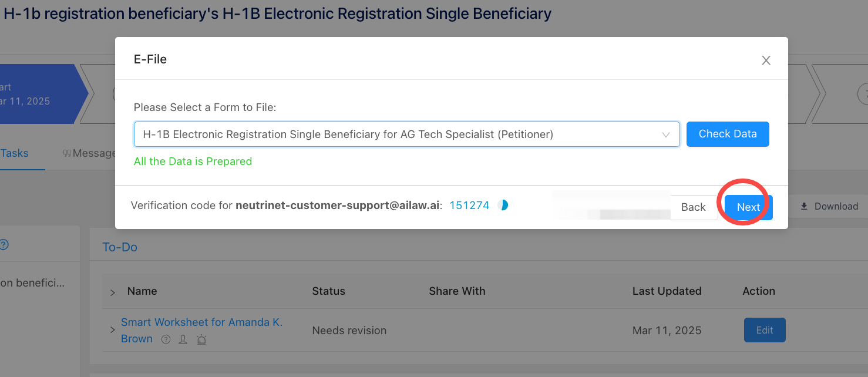Click the verification countdown timer icon

click(x=503, y=206)
